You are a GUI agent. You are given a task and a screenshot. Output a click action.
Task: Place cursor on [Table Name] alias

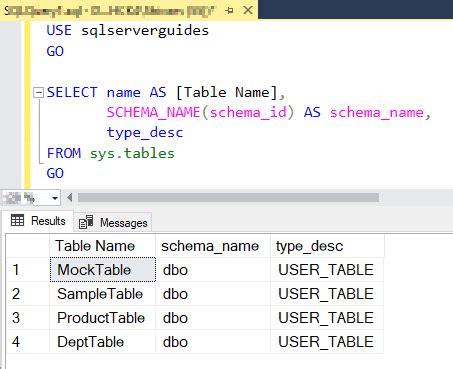227,92
